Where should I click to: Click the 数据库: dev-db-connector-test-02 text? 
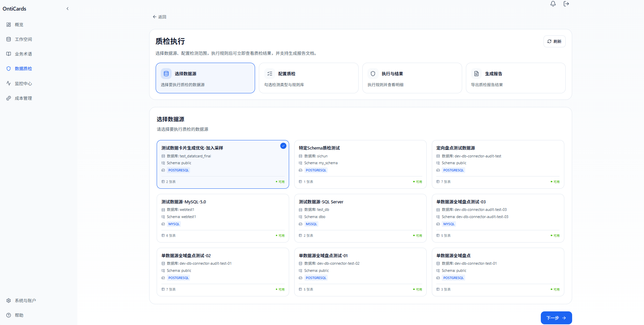click(332, 263)
